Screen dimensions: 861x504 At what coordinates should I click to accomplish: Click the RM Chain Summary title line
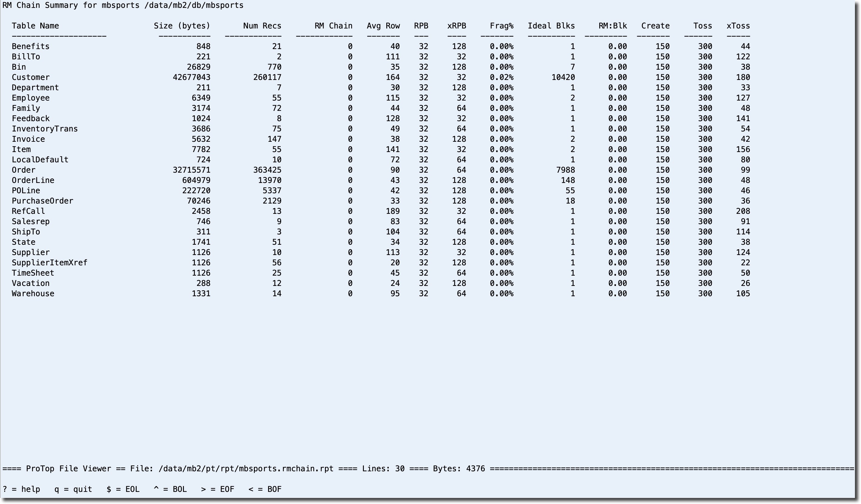[123, 5]
